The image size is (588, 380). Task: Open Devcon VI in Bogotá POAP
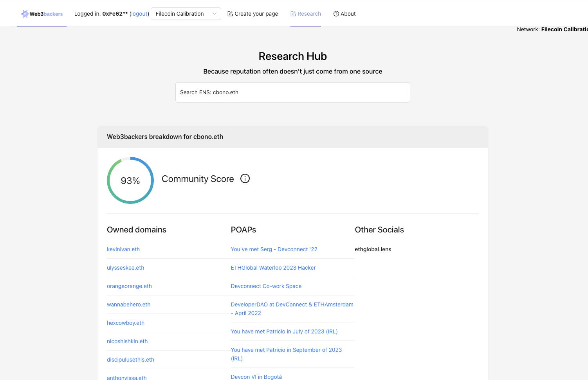click(256, 377)
